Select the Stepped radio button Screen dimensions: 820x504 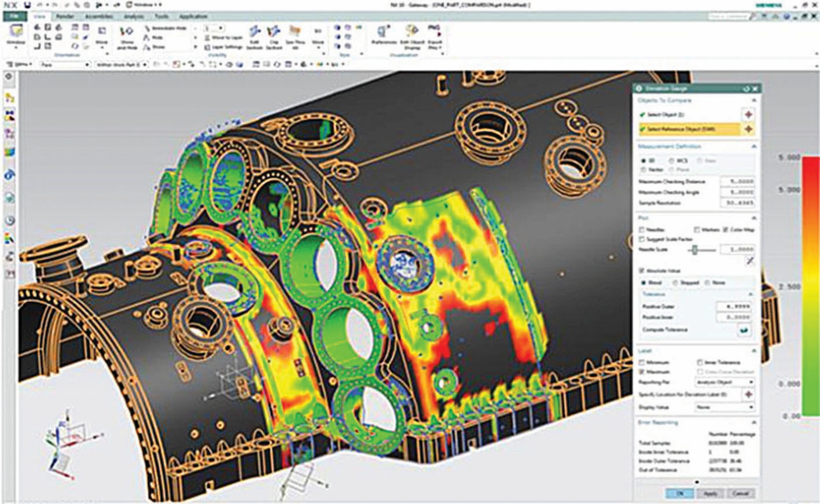(675, 283)
